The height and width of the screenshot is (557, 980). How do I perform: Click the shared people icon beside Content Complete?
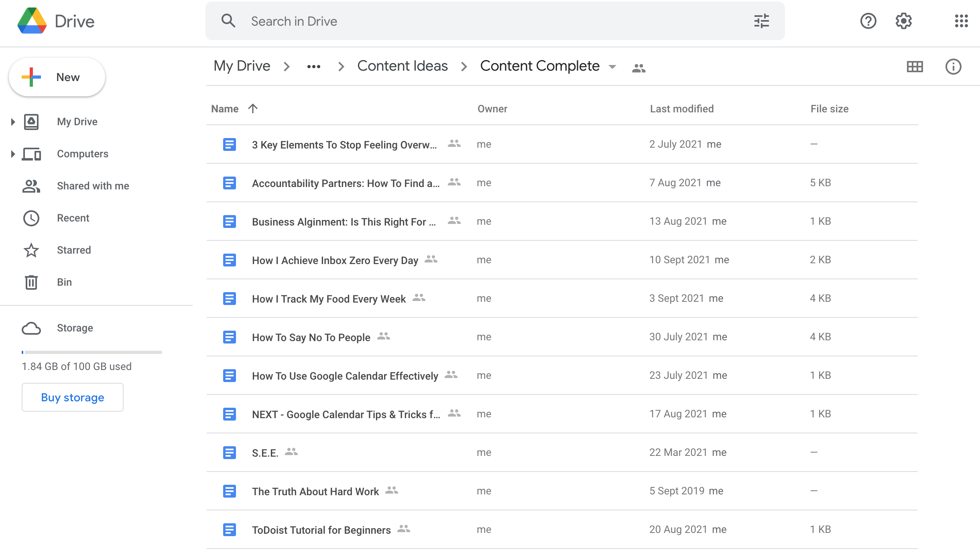coord(638,68)
